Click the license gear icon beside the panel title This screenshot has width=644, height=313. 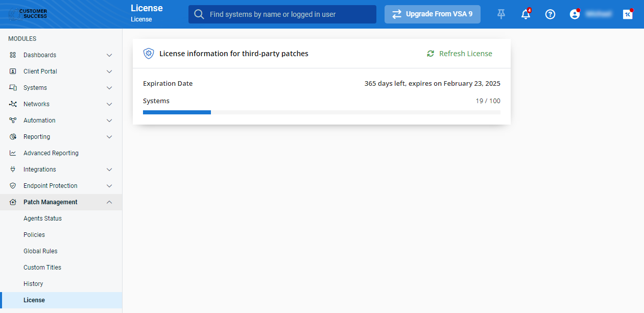[x=149, y=53]
